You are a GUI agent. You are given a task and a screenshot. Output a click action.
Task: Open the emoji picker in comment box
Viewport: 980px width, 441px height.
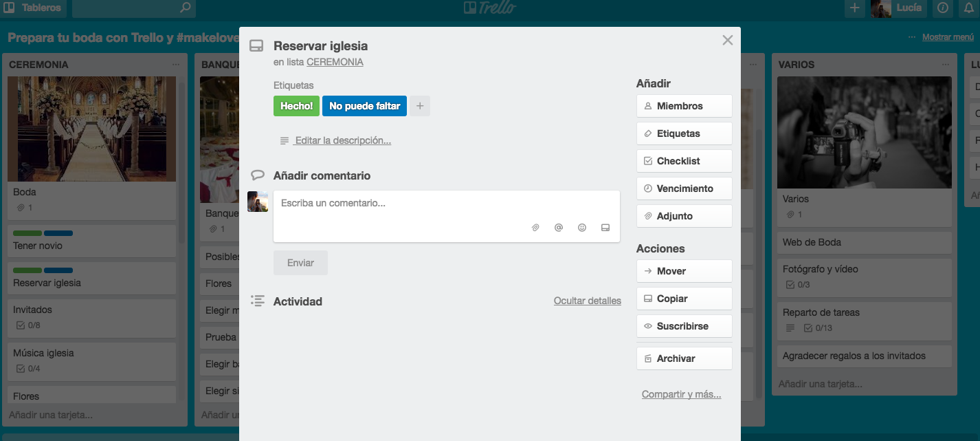click(582, 228)
